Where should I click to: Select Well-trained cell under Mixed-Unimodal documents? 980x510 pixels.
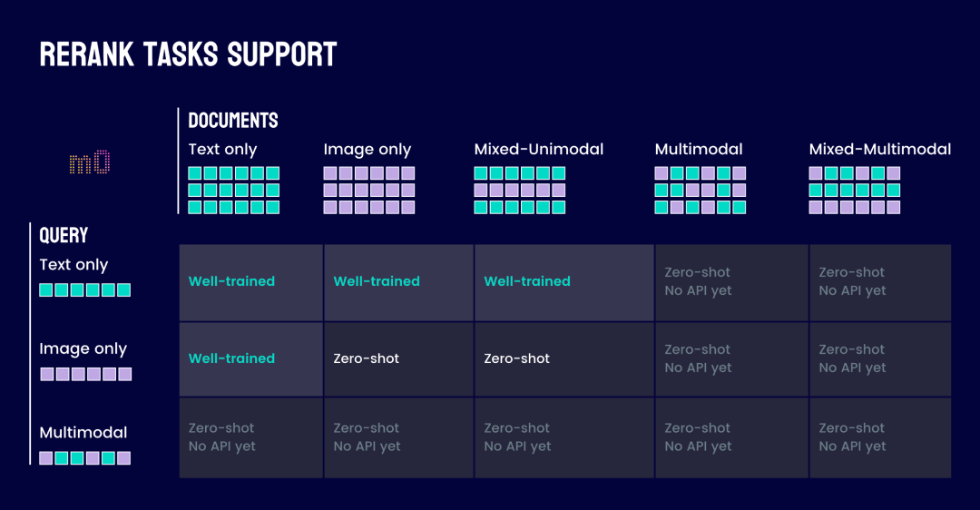(x=564, y=282)
